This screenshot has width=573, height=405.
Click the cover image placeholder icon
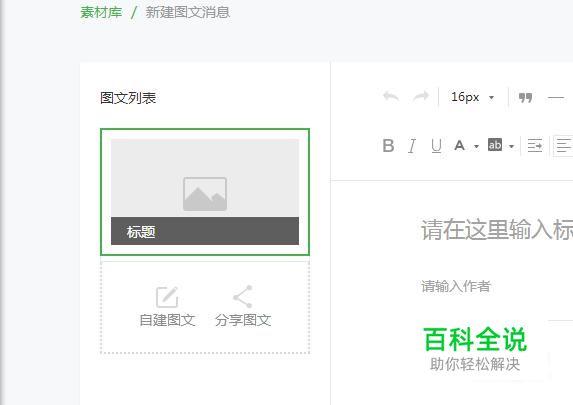205,194
